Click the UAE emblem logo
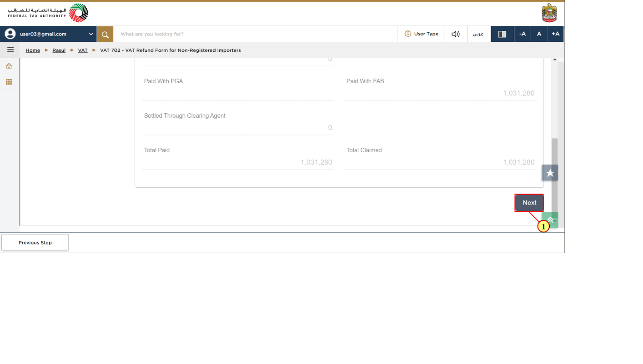This screenshot has height=364, width=643. [x=549, y=13]
